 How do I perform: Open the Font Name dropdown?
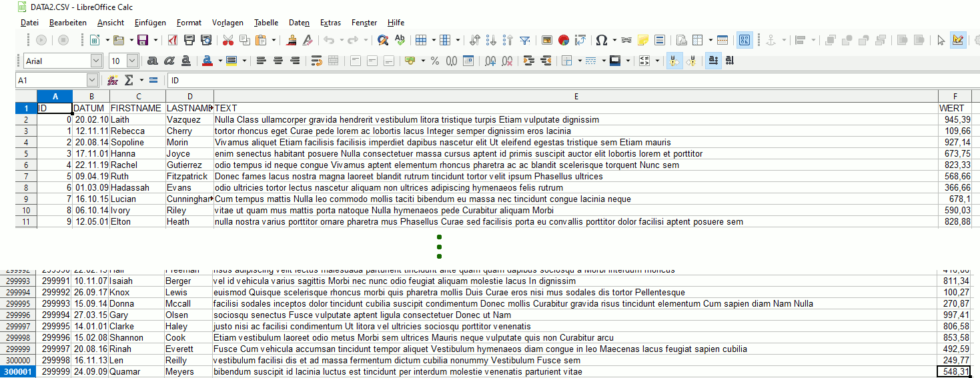tap(97, 61)
